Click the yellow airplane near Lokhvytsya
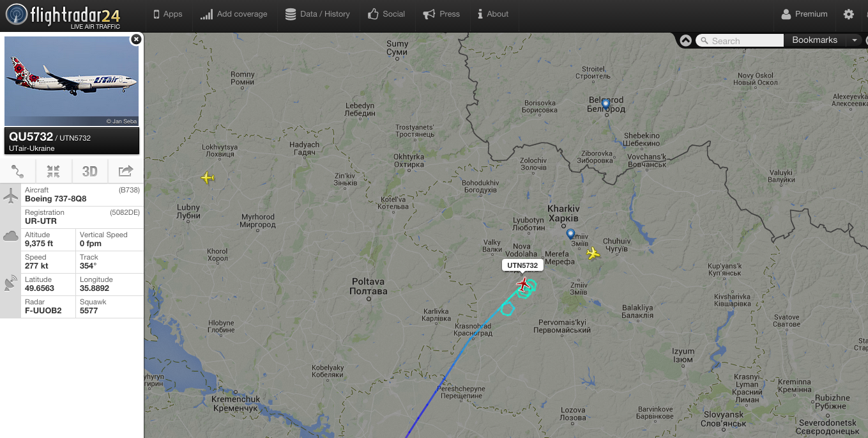The image size is (868, 438). (x=208, y=178)
